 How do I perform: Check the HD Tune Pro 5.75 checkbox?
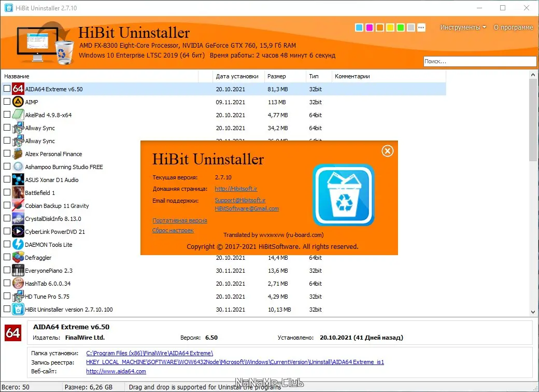coord(7,296)
